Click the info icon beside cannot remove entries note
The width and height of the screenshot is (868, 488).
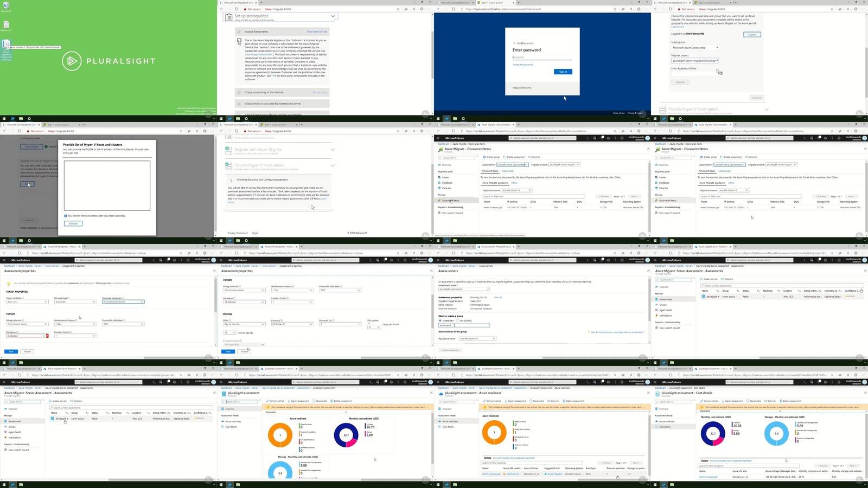(x=65, y=216)
